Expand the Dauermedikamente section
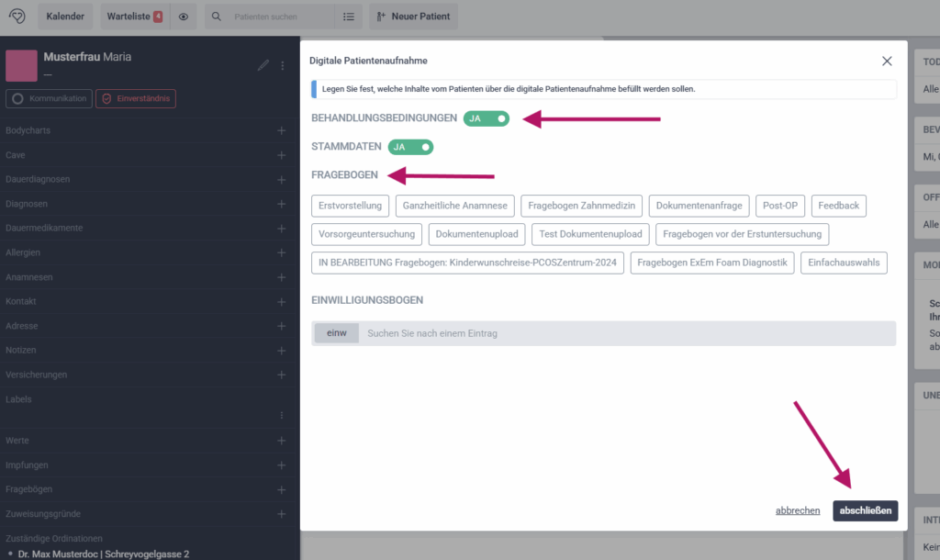Viewport: 940px width, 560px height. point(282,228)
